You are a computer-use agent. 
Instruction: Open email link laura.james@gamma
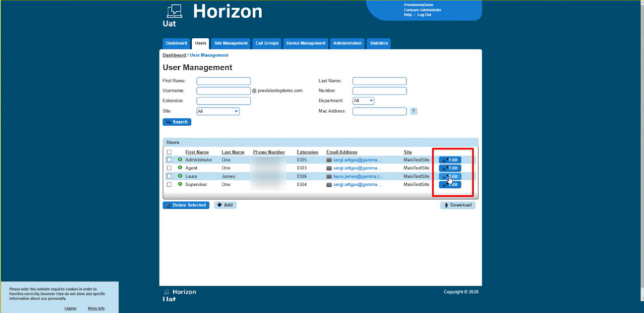(358, 177)
